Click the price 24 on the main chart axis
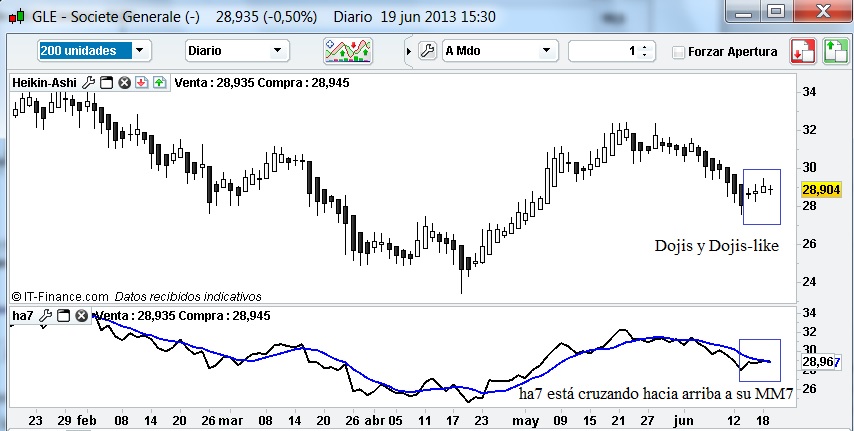This screenshot has height=431, width=854. pos(809,282)
